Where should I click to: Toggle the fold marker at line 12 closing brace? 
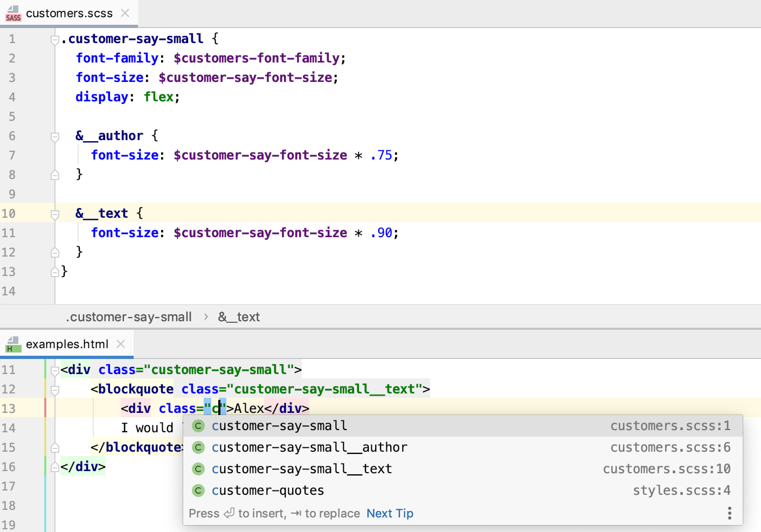pyautogui.click(x=54, y=252)
